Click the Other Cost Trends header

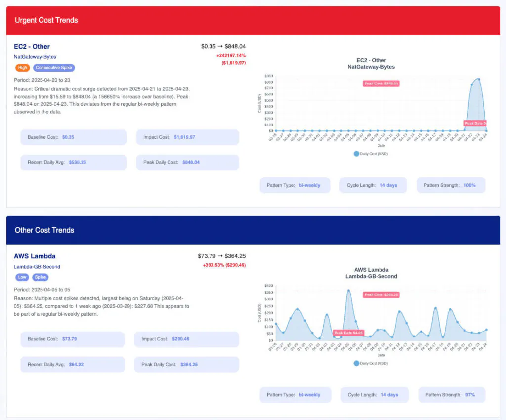pos(253,230)
